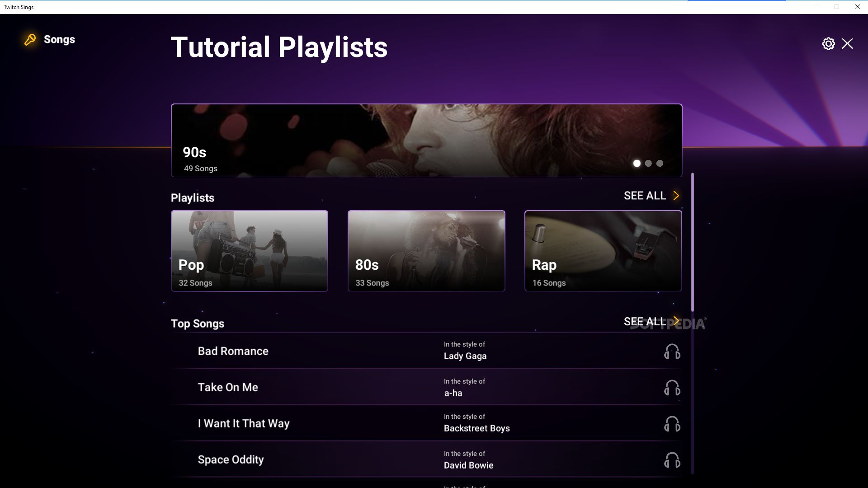The image size is (868, 488).
Task: Select the song Take On Me
Action: click(x=228, y=387)
